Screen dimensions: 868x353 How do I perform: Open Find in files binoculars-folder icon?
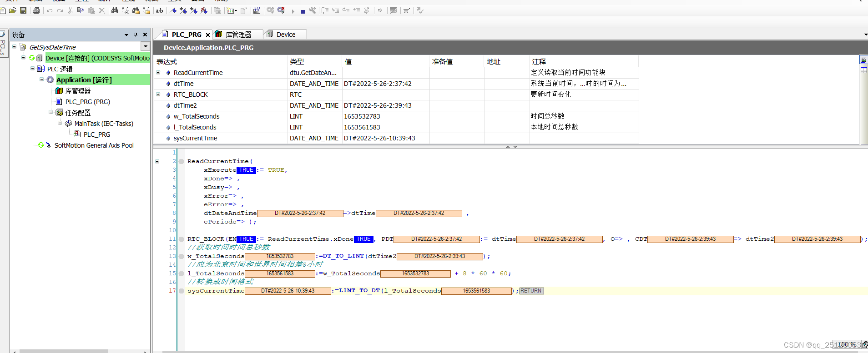pyautogui.click(x=136, y=10)
